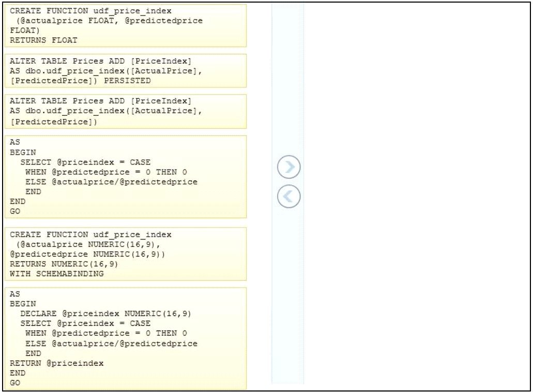Image resolution: width=533 pixels, height=392 pixels.
Task: Select the AS BEGIN block without RETURN statement
Action: [126, 176]
